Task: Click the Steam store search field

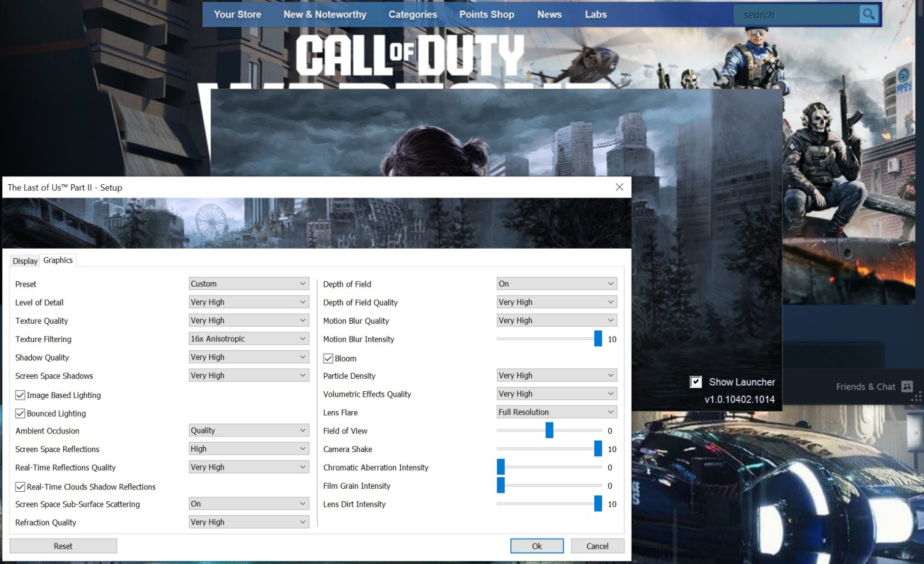Action: [x=795, y=14]
